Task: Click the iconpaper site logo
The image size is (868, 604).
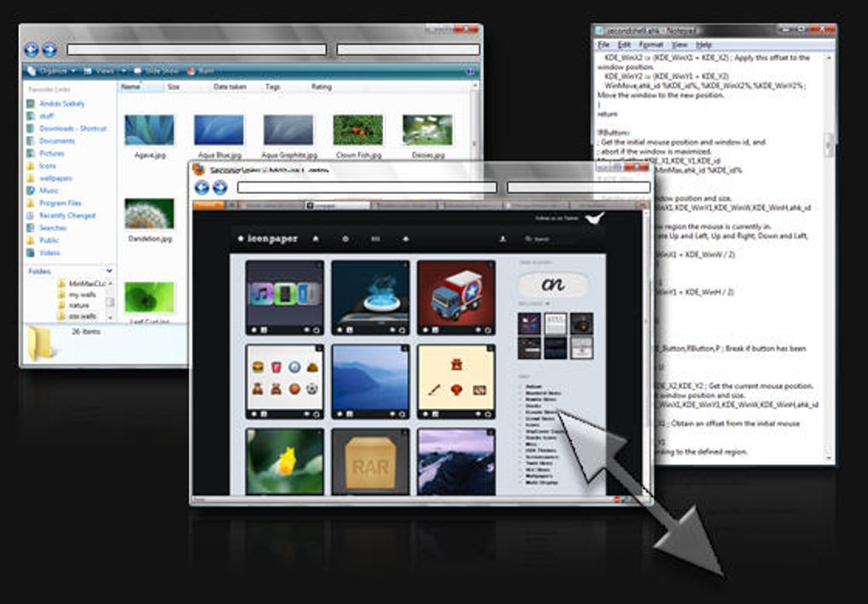Action: [x=267, y=238]
